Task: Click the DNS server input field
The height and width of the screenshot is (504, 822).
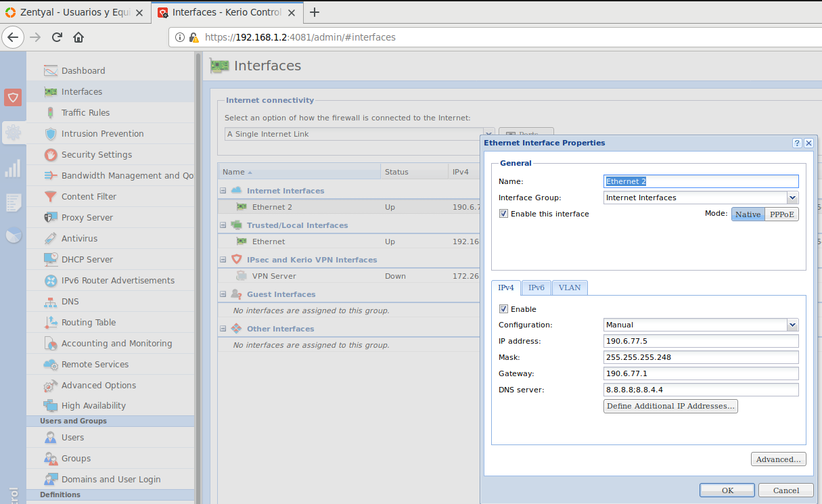Action: [701, 390]
